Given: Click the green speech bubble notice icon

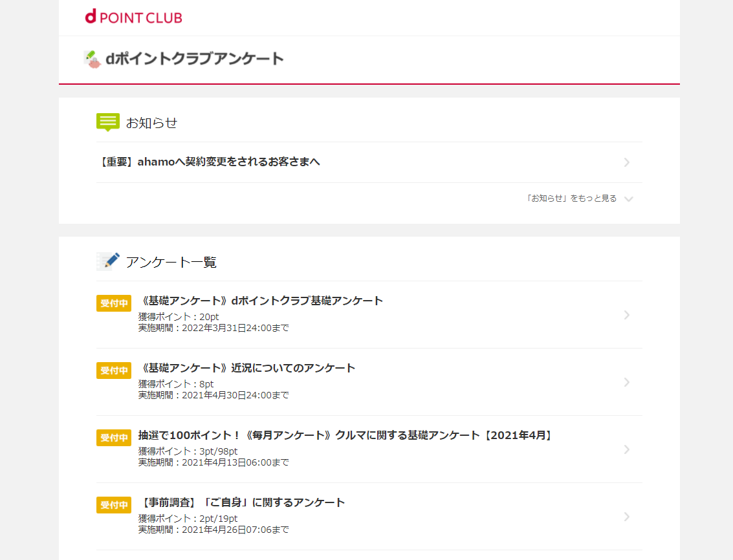Looking at the screenshot, I should [x=108, y=122].
